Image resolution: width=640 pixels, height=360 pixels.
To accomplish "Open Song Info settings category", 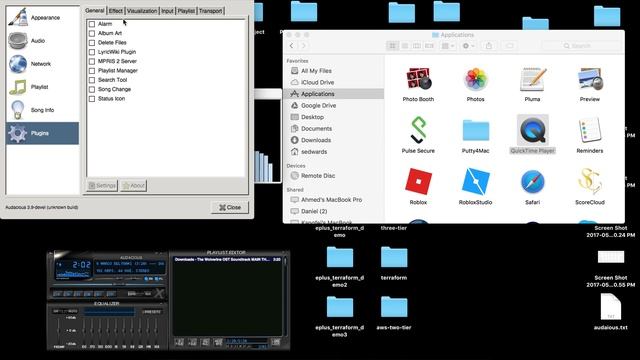I will [x=42, y=110].
